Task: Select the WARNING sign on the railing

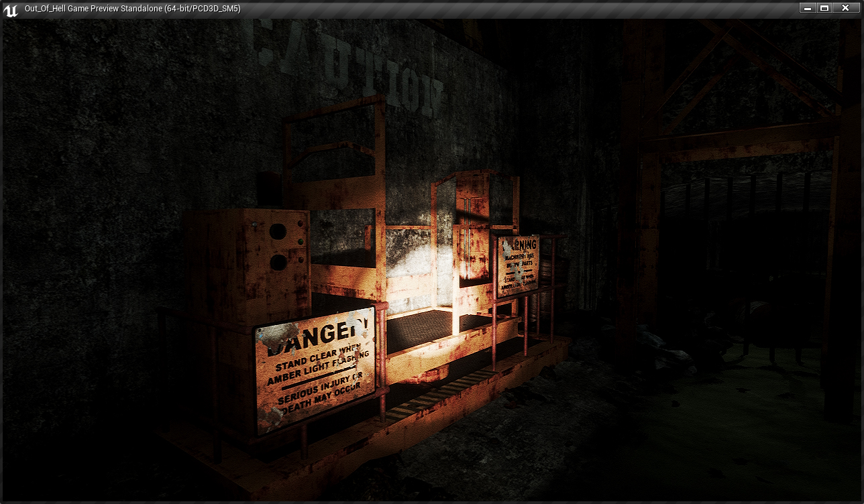Action: pyautogui.click(x=517, y=265)
